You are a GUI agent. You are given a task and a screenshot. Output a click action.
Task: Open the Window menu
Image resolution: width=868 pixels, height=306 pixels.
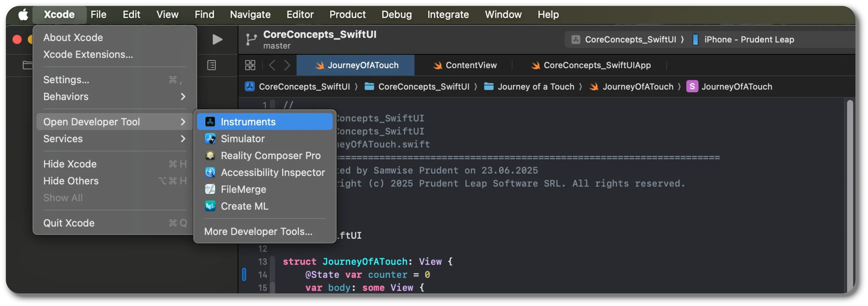pos(503,15)
